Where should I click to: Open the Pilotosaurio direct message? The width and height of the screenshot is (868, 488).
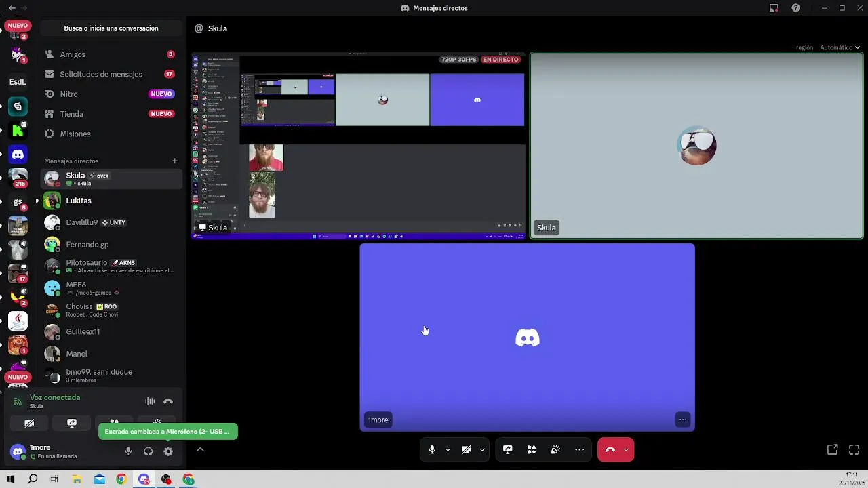tap(111, 266)
